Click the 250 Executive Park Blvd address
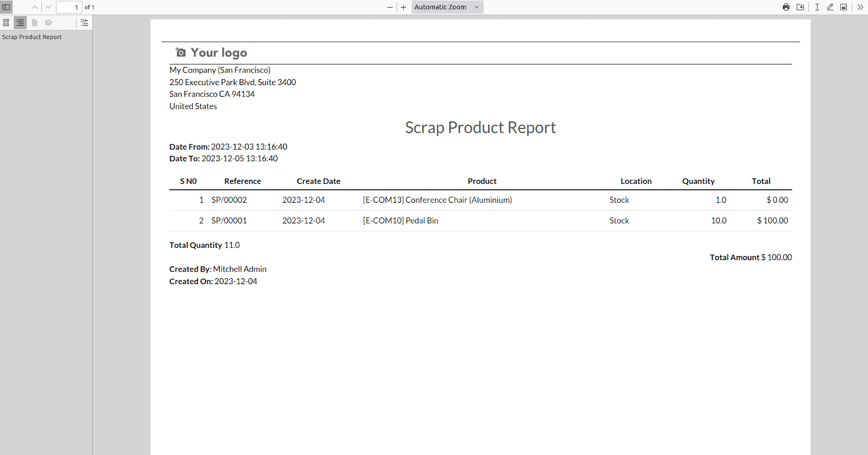The height and width of the screenshot is (455, 868). [233, 82]
